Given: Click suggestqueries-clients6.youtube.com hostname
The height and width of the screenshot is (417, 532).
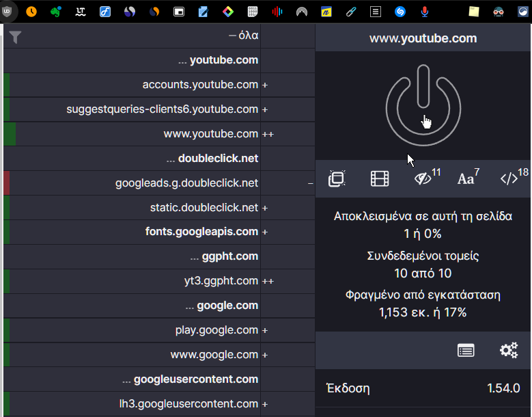Looking at the screenshot, I should coord(162,109).
